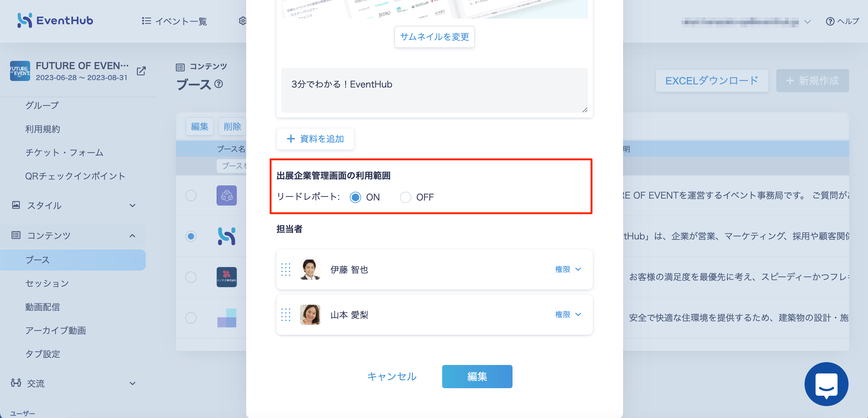Grab the drag handle for 伊藤 智也
This screenshot has width=868, height=418.
(x=286, y=270)
